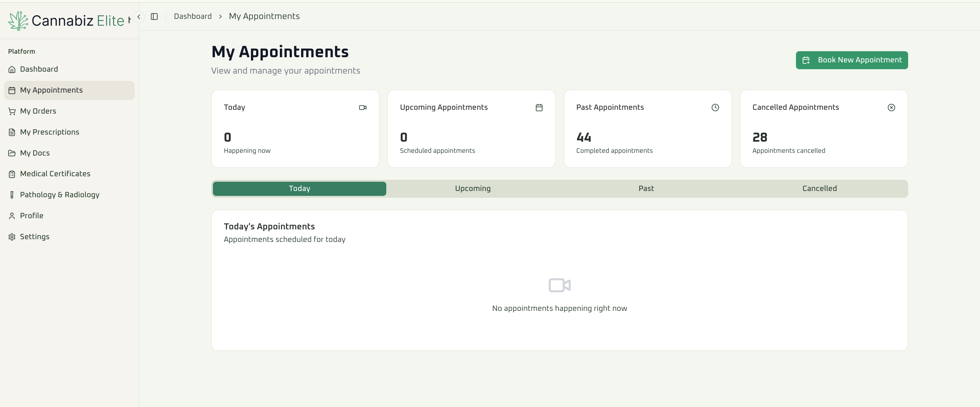The width and height of the screenshot is (980, 407).
Task: Open My Prescriptions via its document icon
Action: click(x=12, y=132)
